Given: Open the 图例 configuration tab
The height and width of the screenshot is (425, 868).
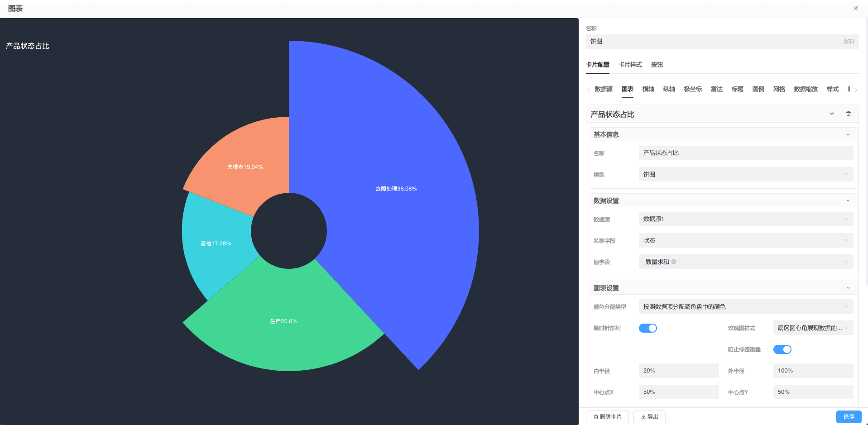Looking at the screenshot, I should [758, 89].
